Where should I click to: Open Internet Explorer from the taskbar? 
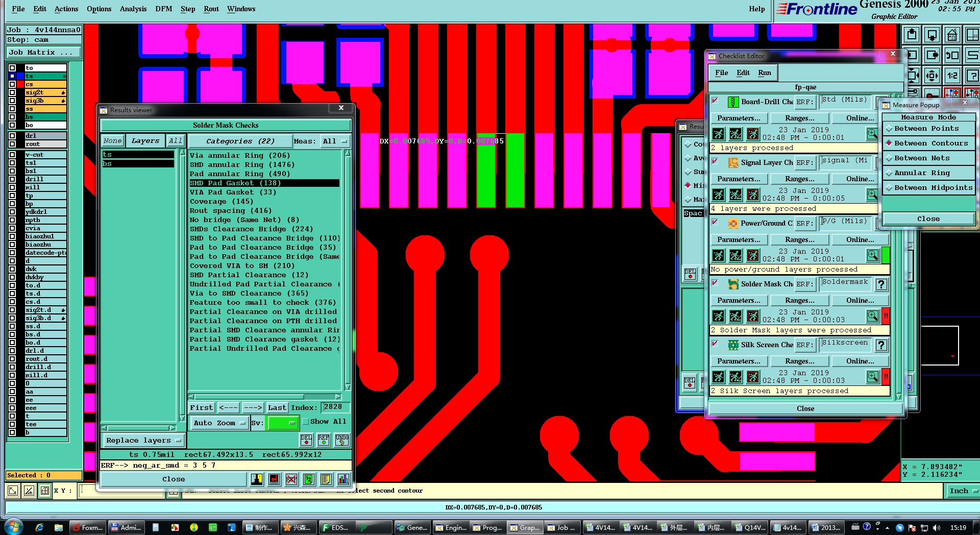tap(39, 527)
